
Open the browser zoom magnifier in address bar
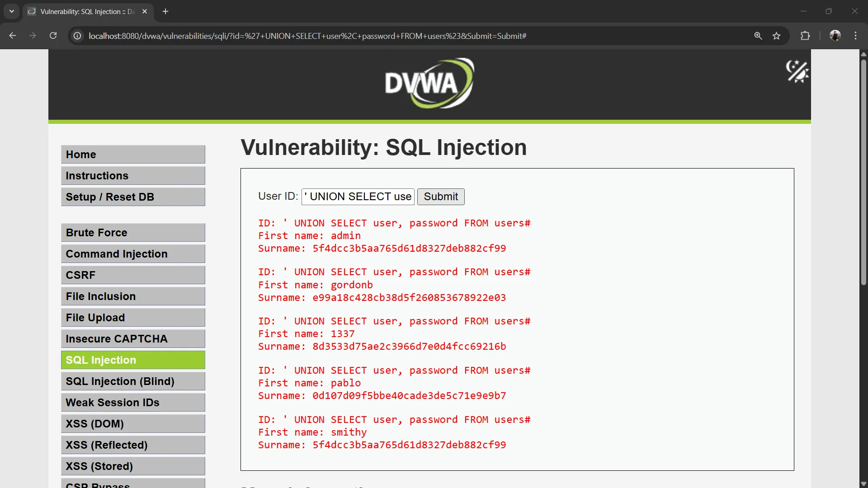pos(758,36)
